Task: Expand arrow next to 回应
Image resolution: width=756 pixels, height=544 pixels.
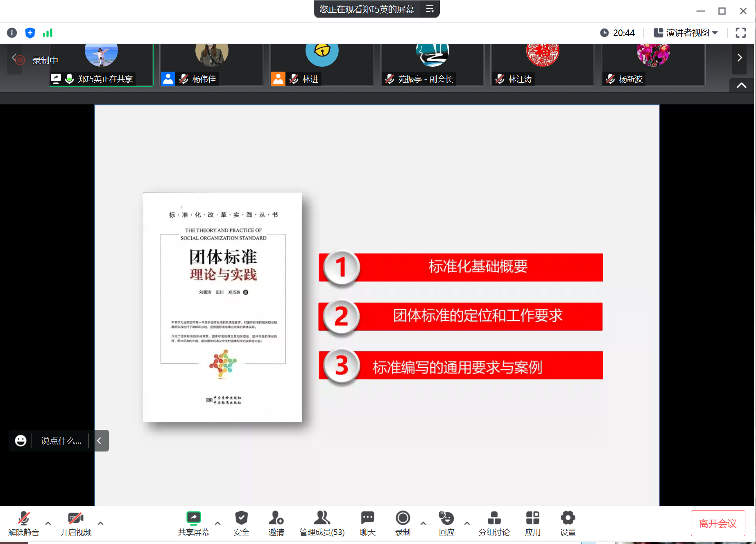Action: pos(467,523)
